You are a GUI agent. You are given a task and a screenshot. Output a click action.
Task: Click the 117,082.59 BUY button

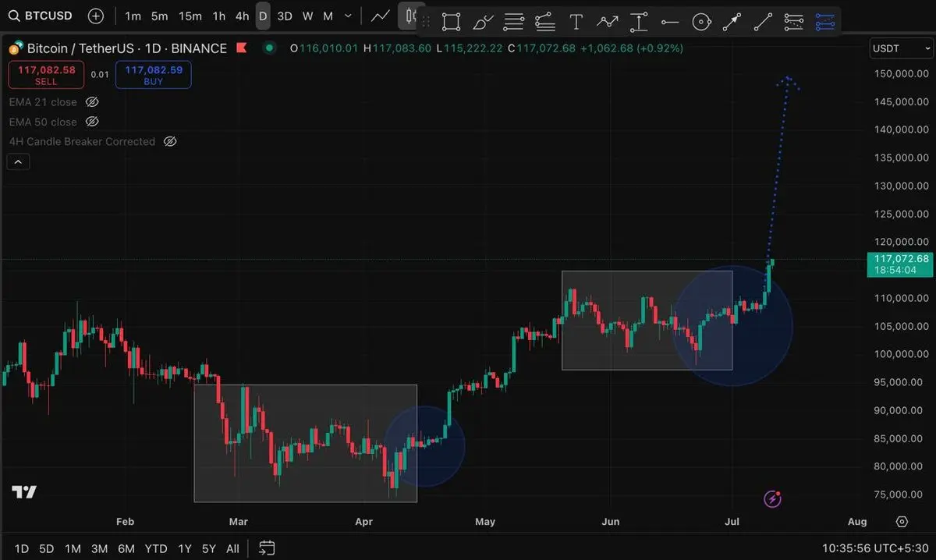click(154, 75)
